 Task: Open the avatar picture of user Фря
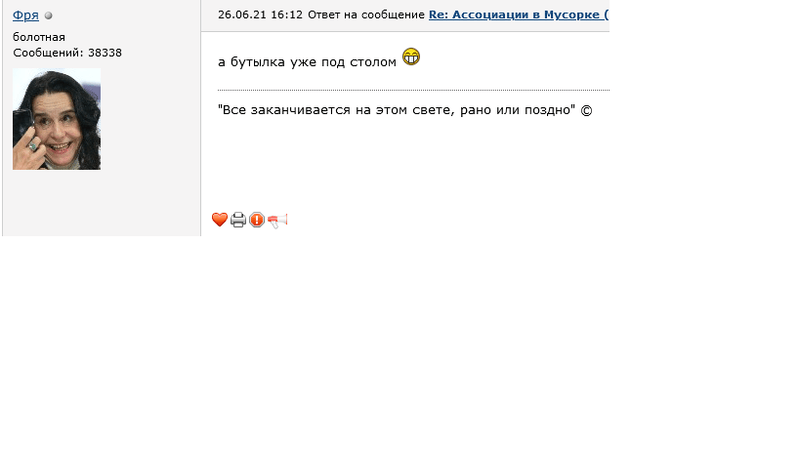tap(57, 119)
